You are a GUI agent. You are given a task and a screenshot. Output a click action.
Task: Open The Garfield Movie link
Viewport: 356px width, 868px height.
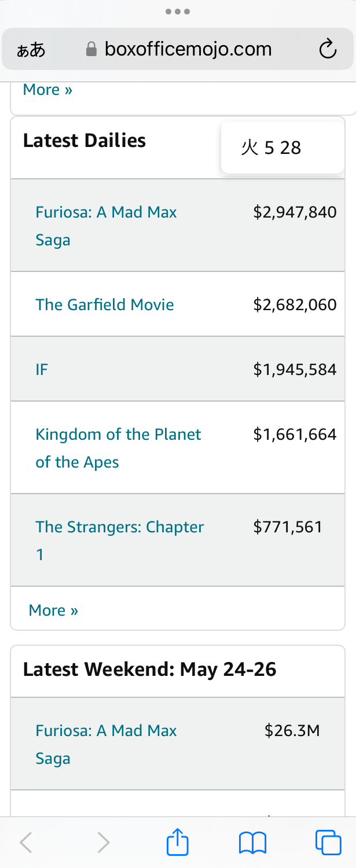[x=105, y=305]
